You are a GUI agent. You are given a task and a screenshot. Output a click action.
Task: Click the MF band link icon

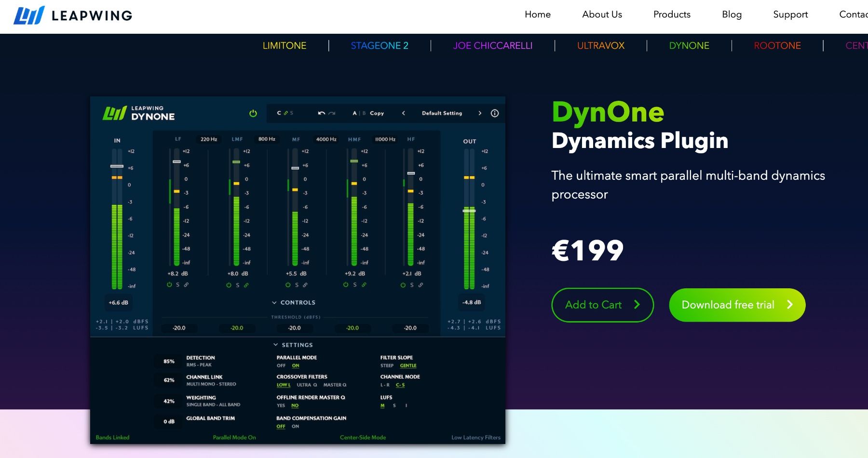(305, 285)
